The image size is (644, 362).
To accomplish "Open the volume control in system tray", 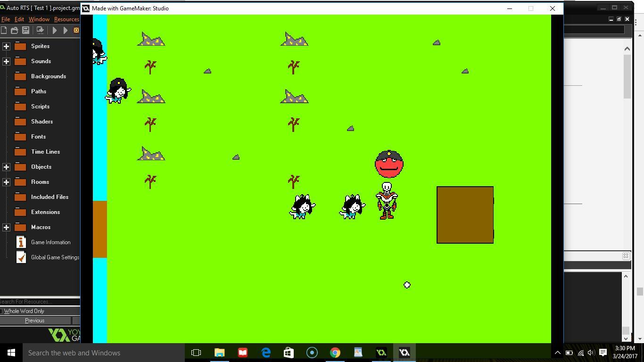I will (x=591, y=353).
